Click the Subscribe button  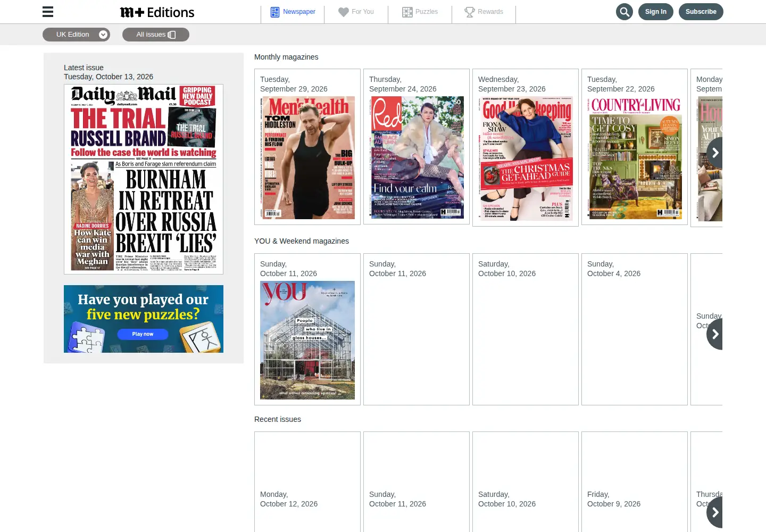[701, 12]
